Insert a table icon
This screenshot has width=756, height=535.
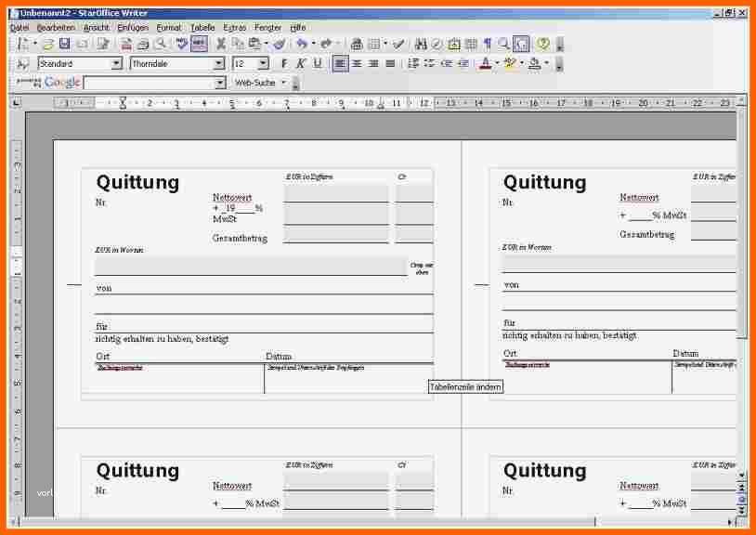(374, 44)
